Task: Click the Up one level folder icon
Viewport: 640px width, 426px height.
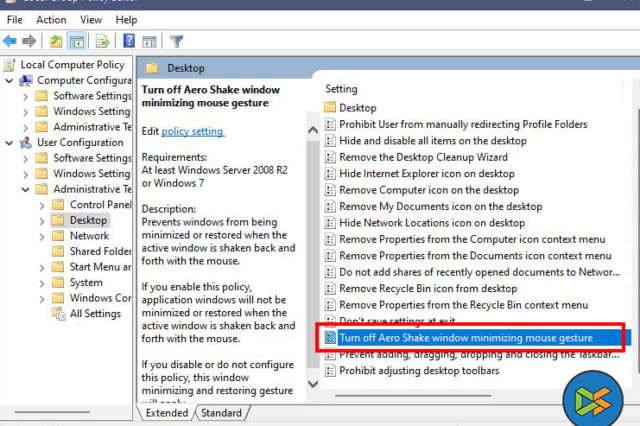Action: [56, 41]
